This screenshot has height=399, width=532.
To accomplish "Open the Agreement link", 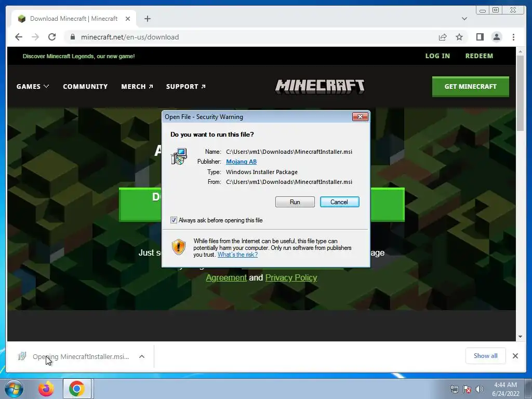I will (x=227, y=277).
